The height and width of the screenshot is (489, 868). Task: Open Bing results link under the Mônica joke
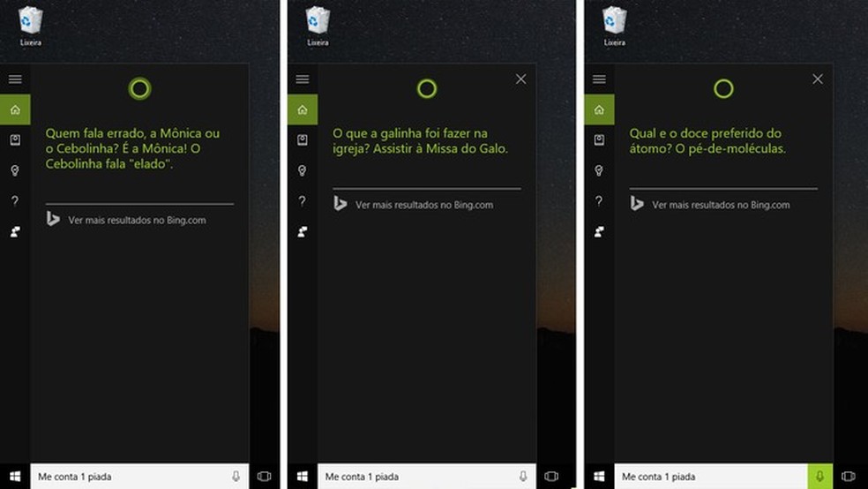[126, 220]
